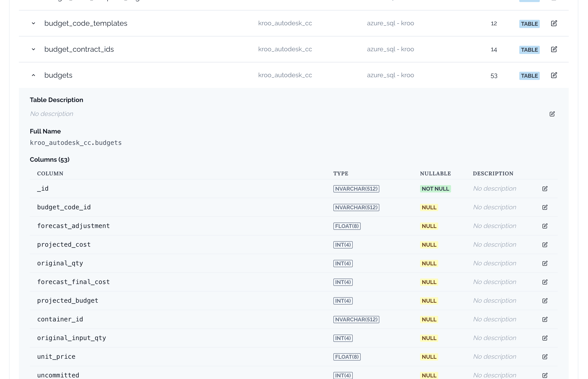The width and height of the screenshot is (588, 379).
Task: Edit description for budget_code_id column
Action: (x=545, y=207)
